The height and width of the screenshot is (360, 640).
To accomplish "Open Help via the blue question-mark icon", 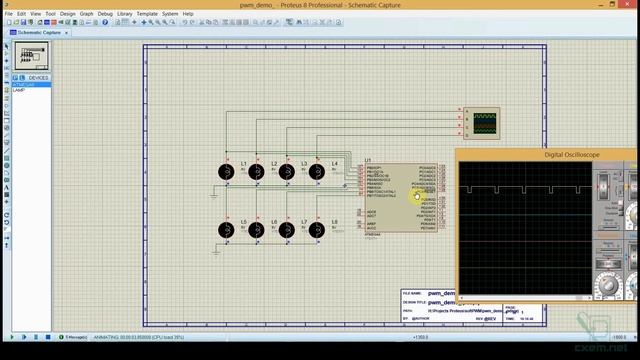I will [x=105, y=22].
